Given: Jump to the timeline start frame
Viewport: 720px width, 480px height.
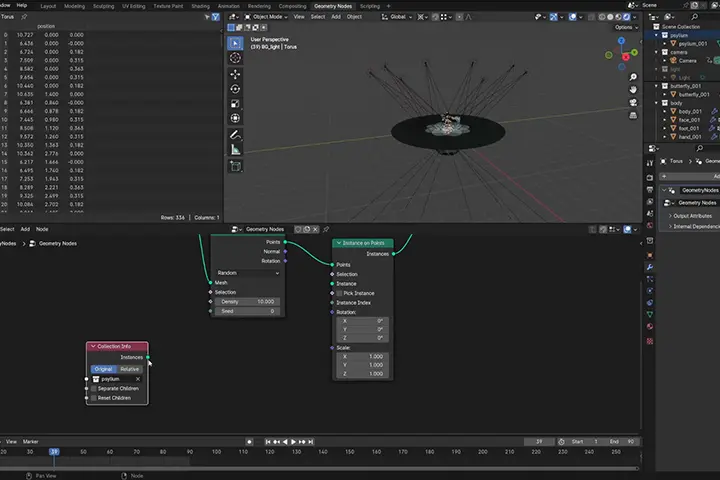Looking at the screenshot, I should tap(268, 442).
